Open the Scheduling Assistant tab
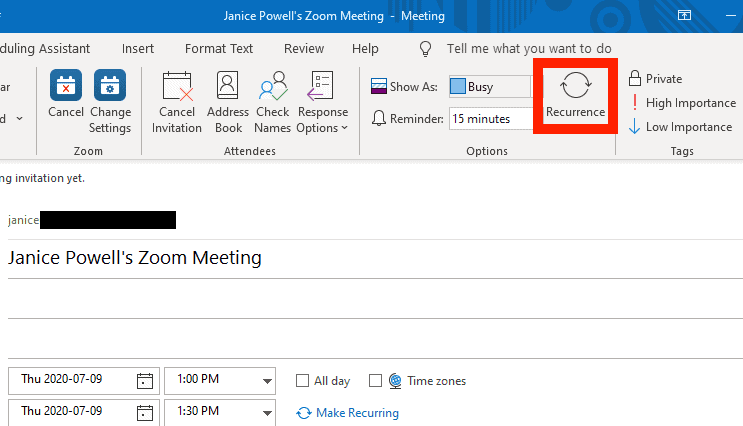Image resolution: width=743 pixels, height=426 pixels. 45,48
